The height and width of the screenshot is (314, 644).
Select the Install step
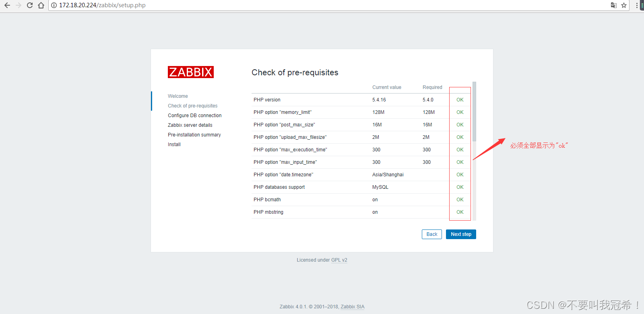(174, 145)
